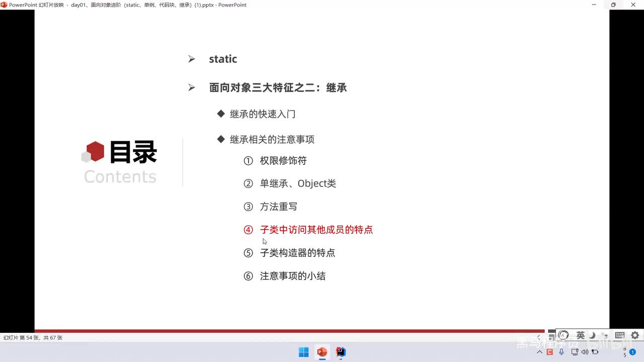Viewport: 644px width, 362px height.
Task: Click the window title text
Action: click(128, 5)
